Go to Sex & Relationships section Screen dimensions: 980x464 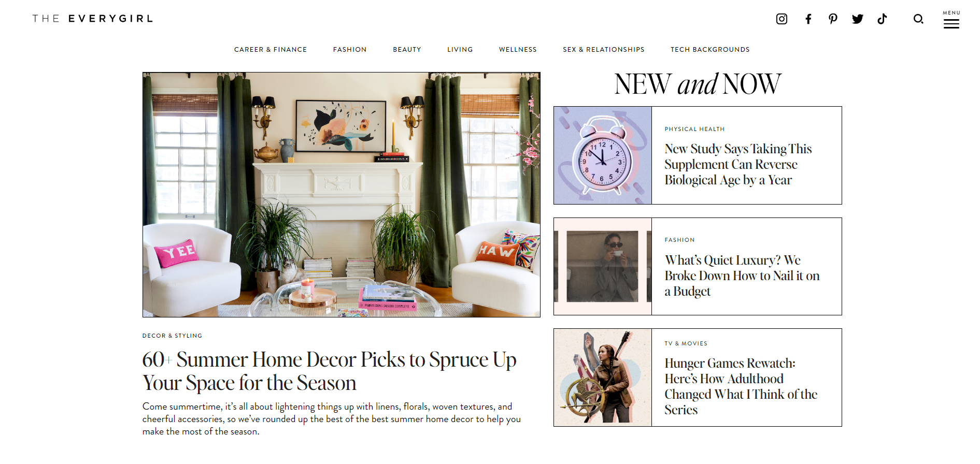(604, 50)
